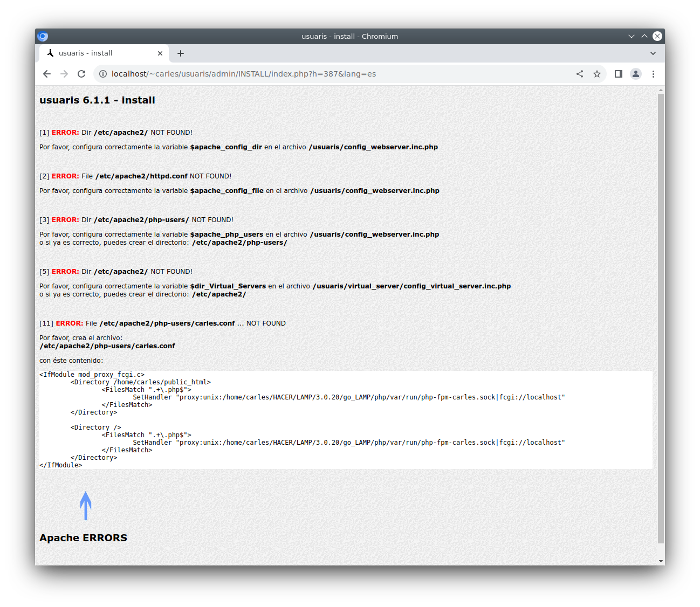View site information icon in address bar
Image resolution: width=700 pixels, height=607 pixels.
(x=103, y=74)
